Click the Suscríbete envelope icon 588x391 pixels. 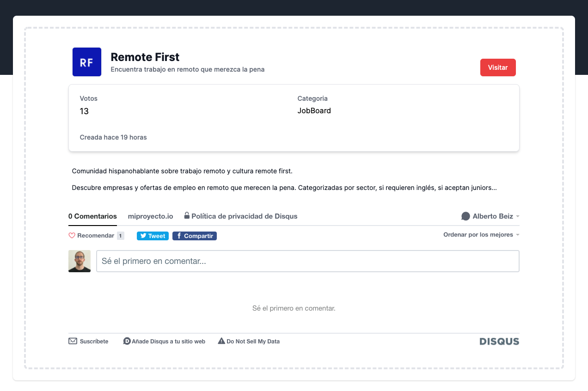click(x=73, y=341)
